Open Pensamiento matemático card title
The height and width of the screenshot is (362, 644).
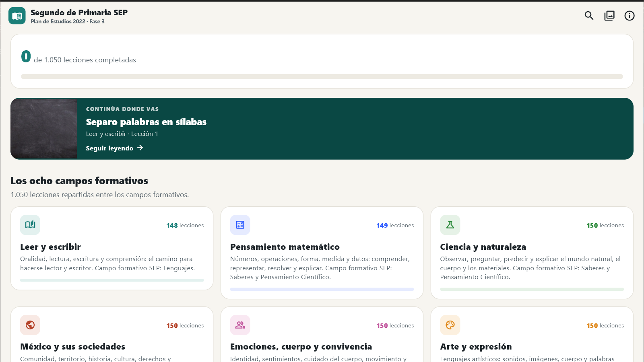click(x=285, y=247)
